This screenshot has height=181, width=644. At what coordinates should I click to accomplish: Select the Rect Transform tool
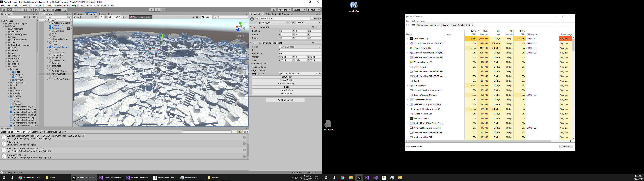click(25, 10)
